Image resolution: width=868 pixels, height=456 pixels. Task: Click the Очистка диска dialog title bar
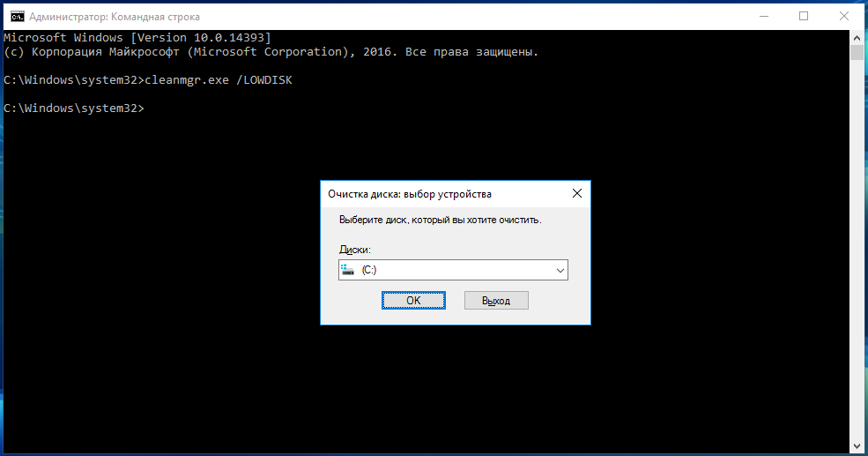441,193
